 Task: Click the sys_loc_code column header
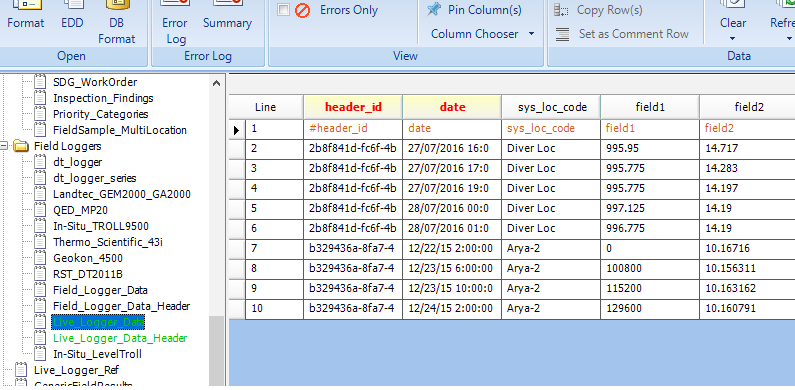coord(551,107)
